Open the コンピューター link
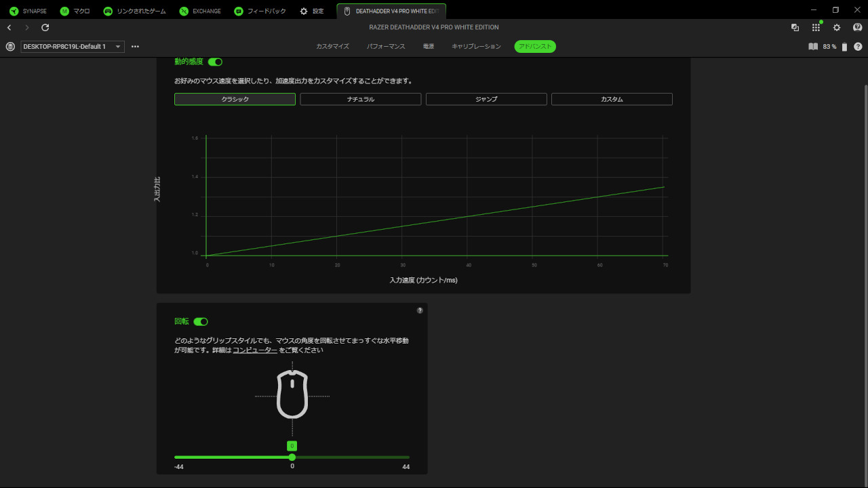The height and width of the screenshot is (488, 868). point(255,350)
